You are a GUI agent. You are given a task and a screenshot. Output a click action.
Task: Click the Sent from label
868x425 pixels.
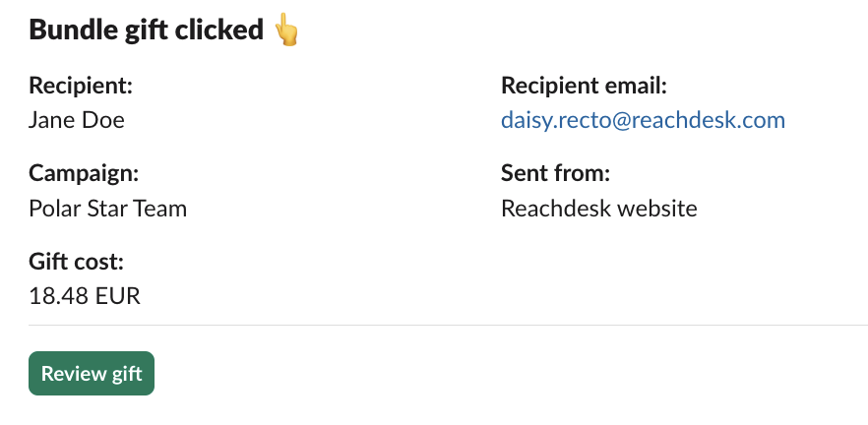pos(555,173)
